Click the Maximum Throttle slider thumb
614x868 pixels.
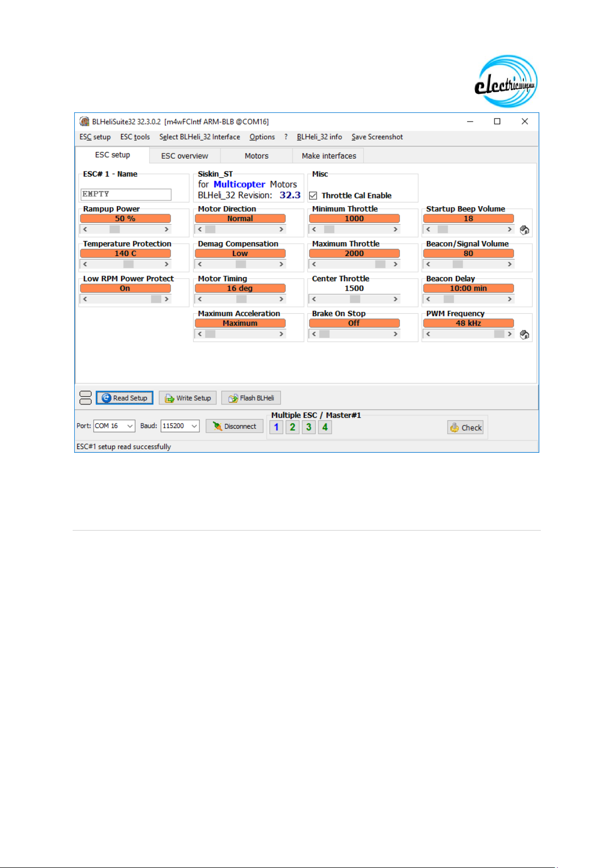380,264
